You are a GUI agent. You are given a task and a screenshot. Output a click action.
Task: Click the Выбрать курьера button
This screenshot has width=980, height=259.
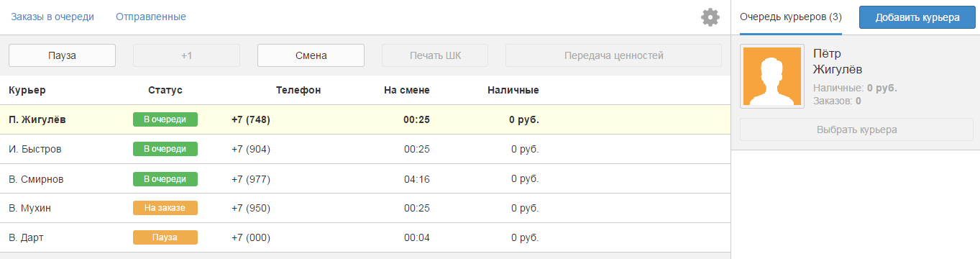click(x=856, y=129)
